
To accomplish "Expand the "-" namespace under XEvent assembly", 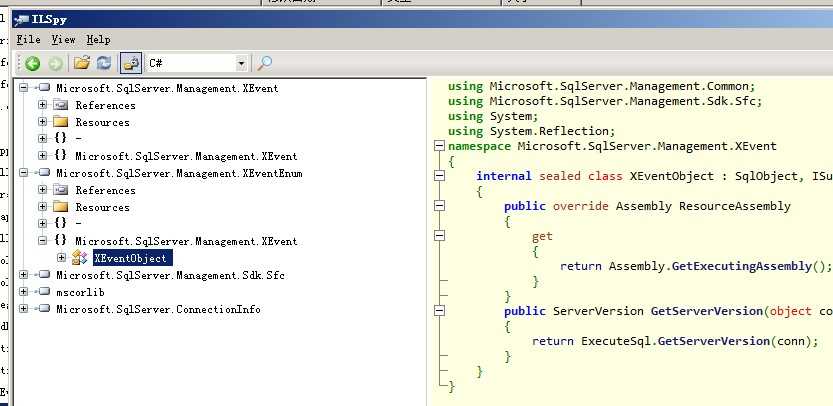I will (42, 139).
